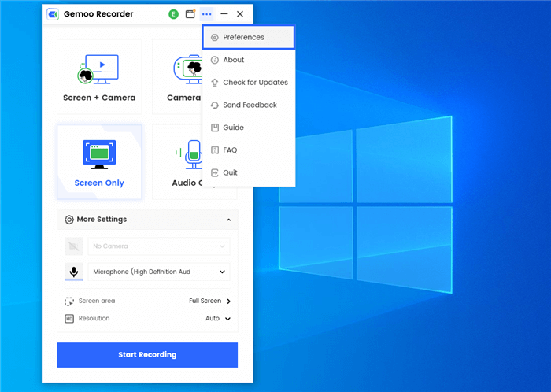
Task: Click the About info icon
Action: click(x=215, y=60)
